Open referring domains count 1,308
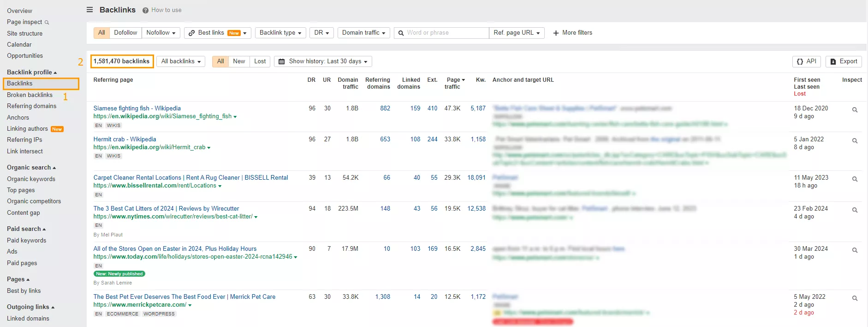The height and width of the screenshot is (327, 868). click(382, 297)
